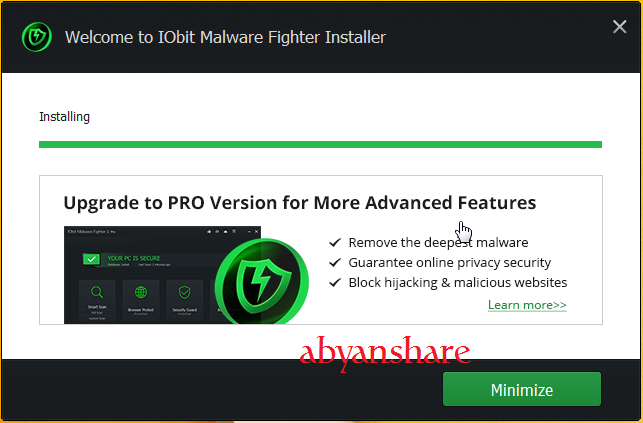Click the checkmark beside Guarantee online privacy security
The width and height of the screenshot is (643, 423).
coord(335,262)
